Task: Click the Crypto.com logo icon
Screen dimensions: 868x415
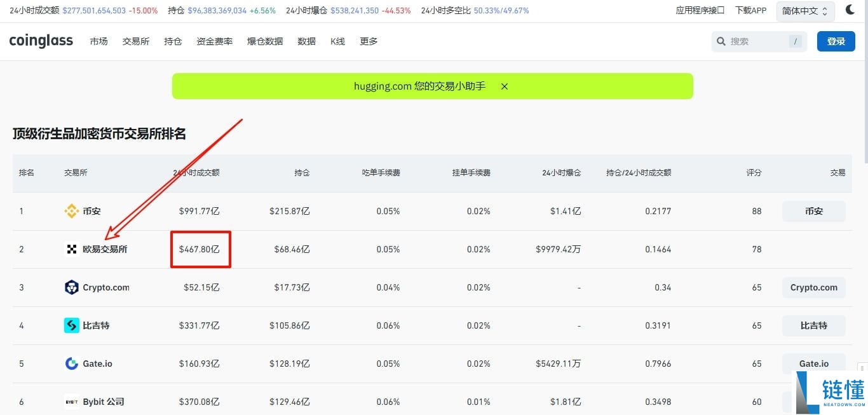Action: point(71,287)
